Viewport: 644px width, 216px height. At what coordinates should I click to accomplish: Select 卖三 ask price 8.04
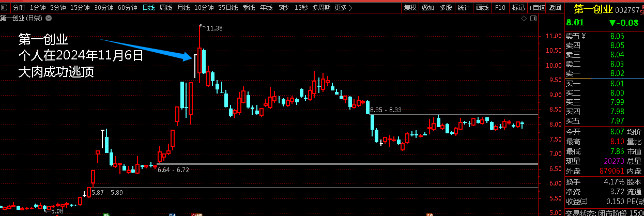pyautogui.click(x=617, y=55)
